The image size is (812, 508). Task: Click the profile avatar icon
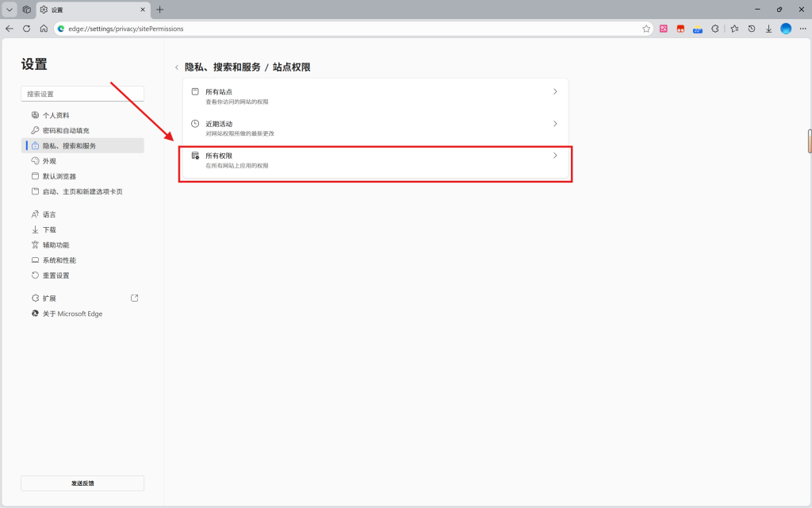(786, 29)
